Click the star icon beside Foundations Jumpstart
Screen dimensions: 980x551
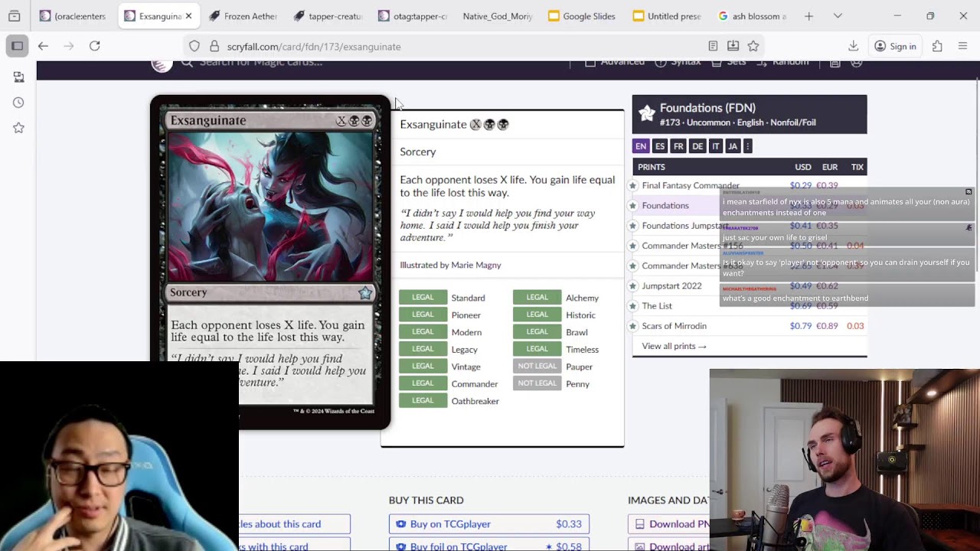633,226
